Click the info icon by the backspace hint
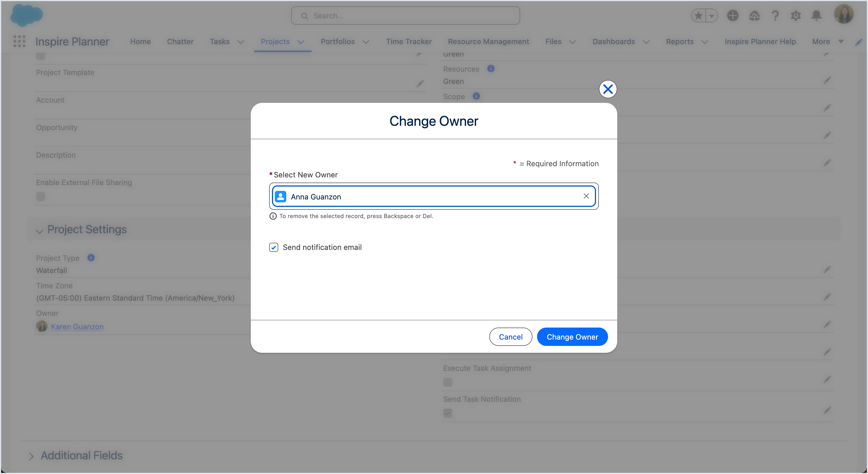The height and width of the screenshot is (474, 868). pos(273,216)
